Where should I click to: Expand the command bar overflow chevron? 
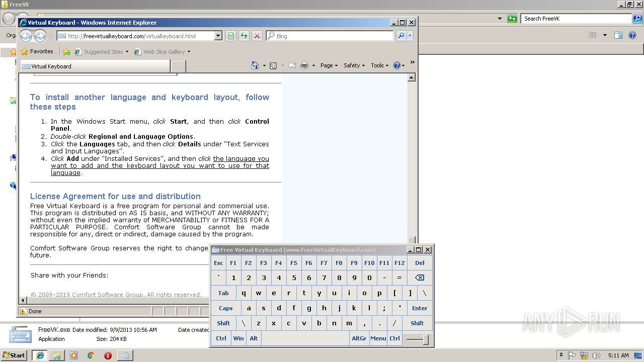coord(412,62)
